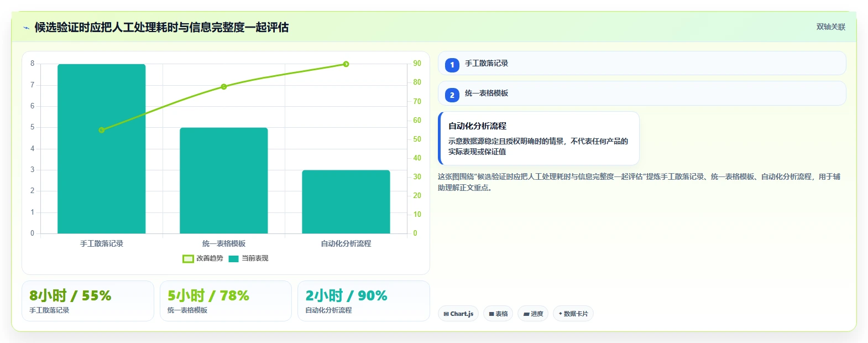Click the chart title 候选验证时应把人工处理耗时与信息完整度一起评估
Image resolution: width=868 pixels, height=343 pixels.
(x=161, y=27)
